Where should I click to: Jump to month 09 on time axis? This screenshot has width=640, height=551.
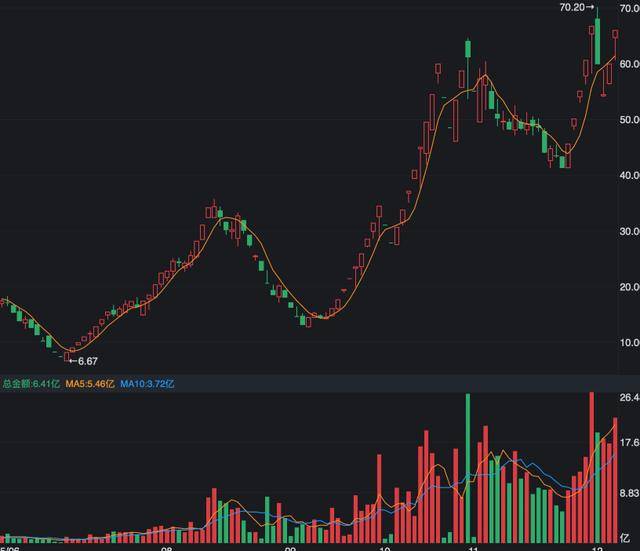(289, 546)
